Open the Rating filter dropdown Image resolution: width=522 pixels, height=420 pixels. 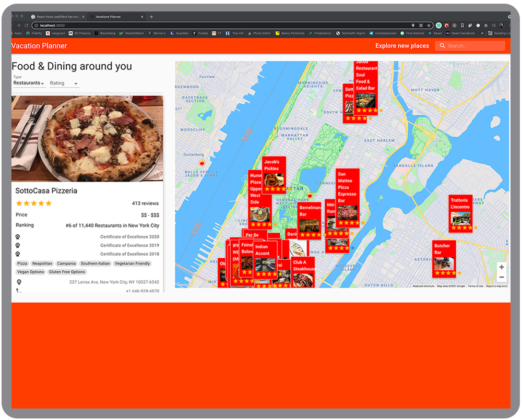click(64, 83)
